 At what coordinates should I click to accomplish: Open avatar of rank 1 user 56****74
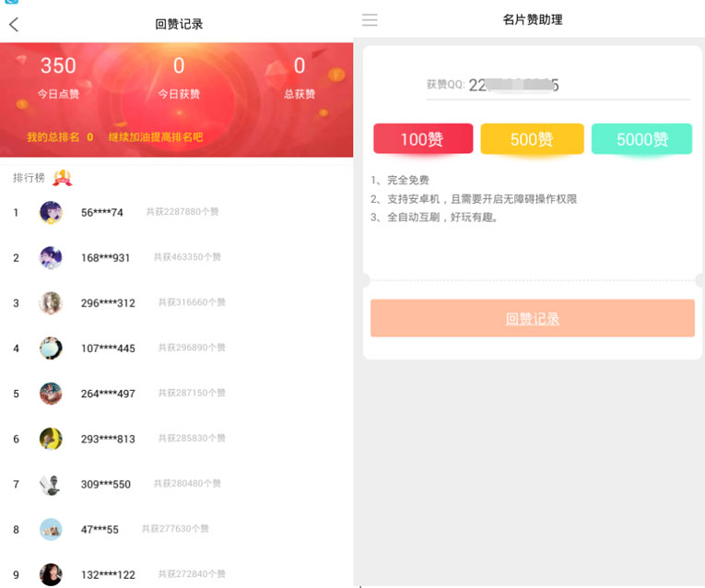[51, 212]
